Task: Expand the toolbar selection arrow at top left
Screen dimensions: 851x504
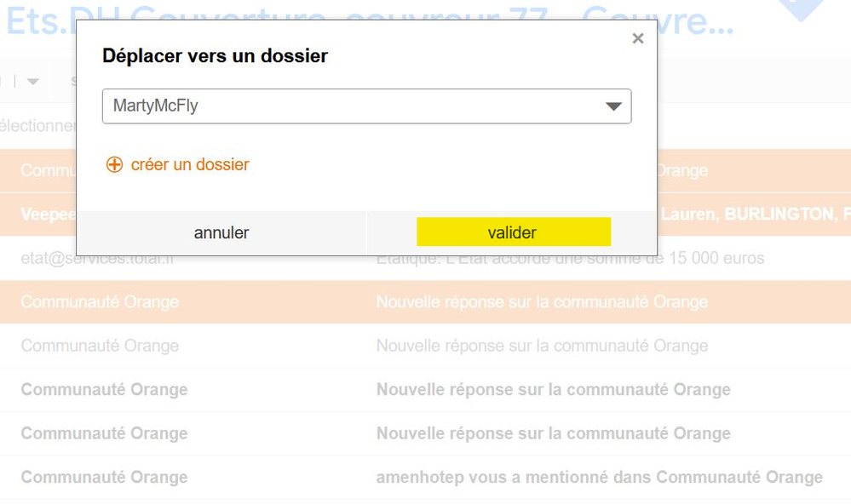Action: coord(33,82)
